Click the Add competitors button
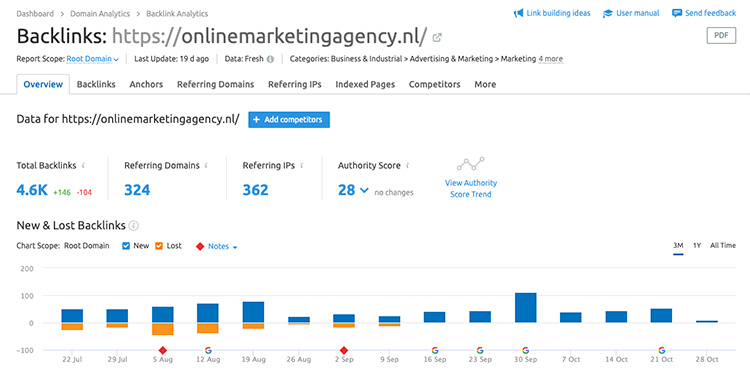750x384 pixels. [289, 120]
